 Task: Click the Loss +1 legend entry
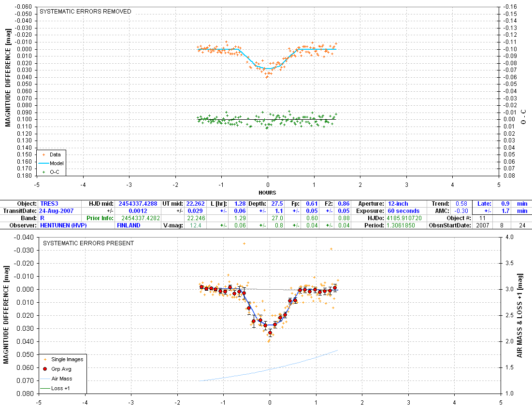coord(60,388)
